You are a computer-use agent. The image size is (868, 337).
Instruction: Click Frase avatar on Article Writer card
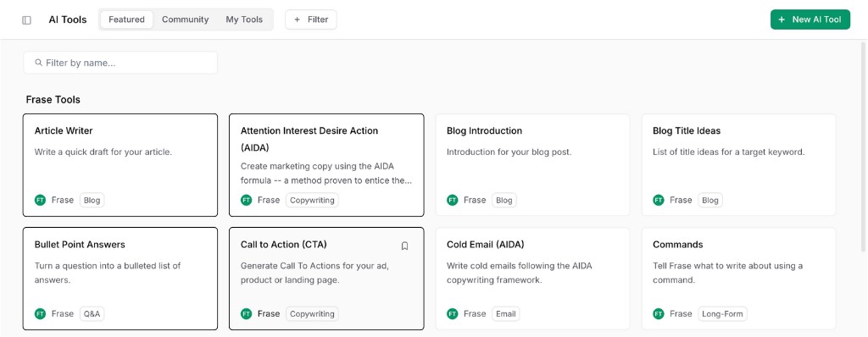coord(40,201)
